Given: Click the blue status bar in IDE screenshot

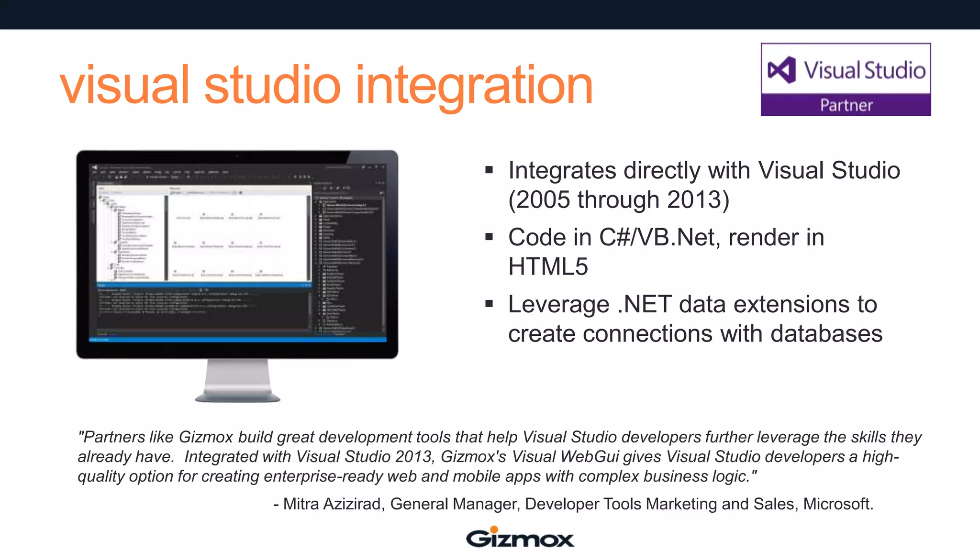Looking at the screenshot, I should coord(237,340).
